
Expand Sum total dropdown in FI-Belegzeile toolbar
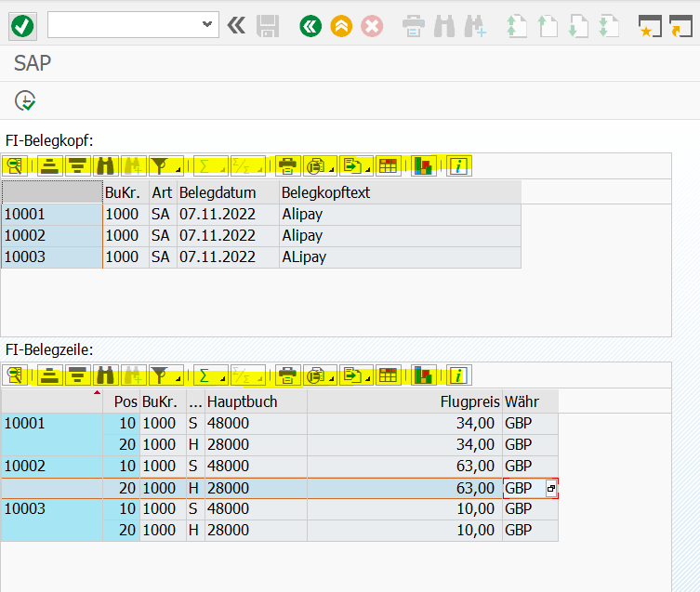tap(220, 378)
